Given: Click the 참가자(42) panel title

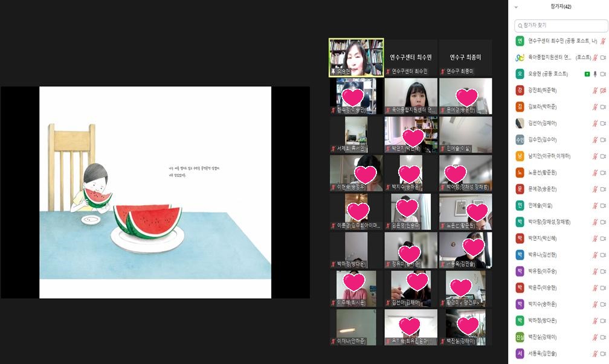Looking at the screenshot, I should (x=561, y=7).
